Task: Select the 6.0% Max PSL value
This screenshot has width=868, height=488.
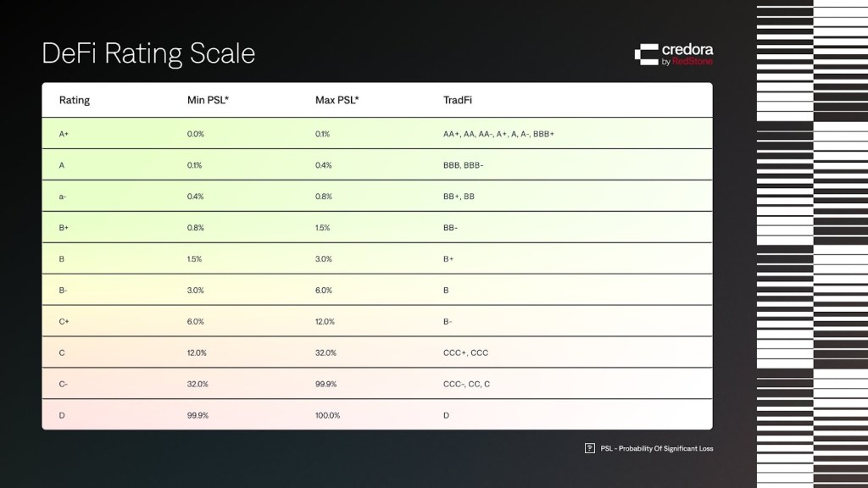Action: [x=323, y=291]
